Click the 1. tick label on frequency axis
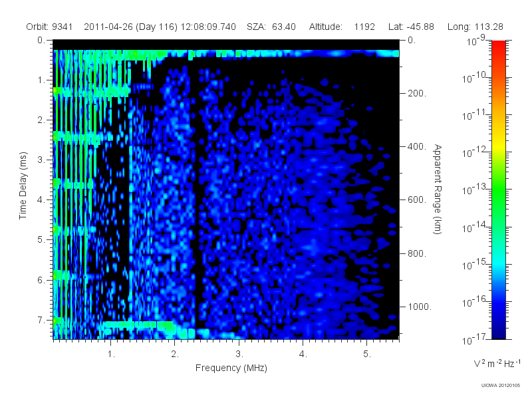Viewport: 532px width, 399px height. pyautogui.click(x=111, y=354)
